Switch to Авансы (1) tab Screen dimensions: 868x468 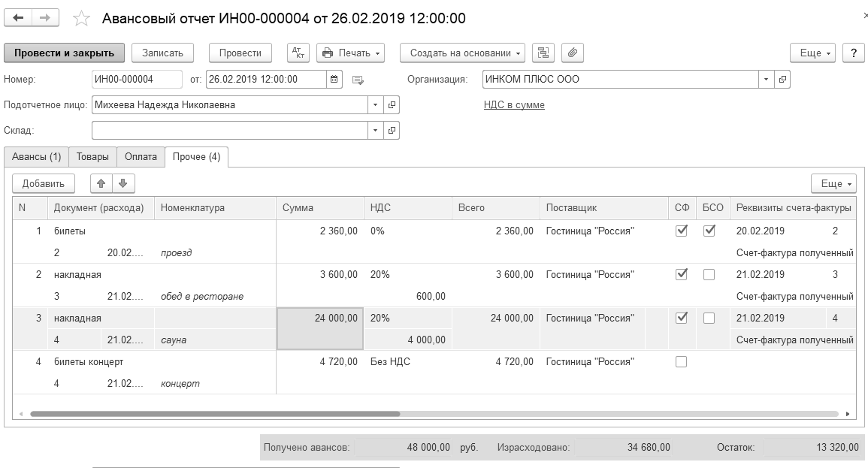tap(37, 156)
